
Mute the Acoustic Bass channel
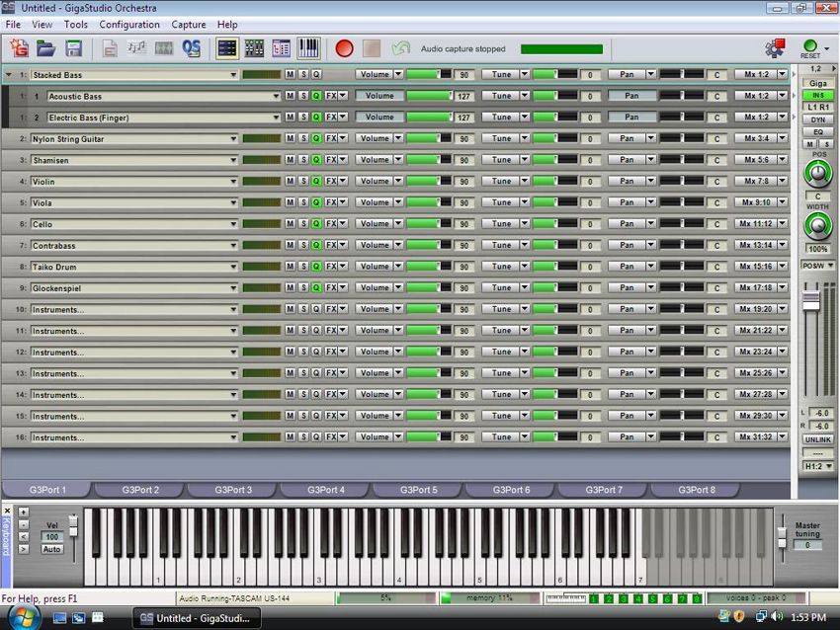coord(290,96)
